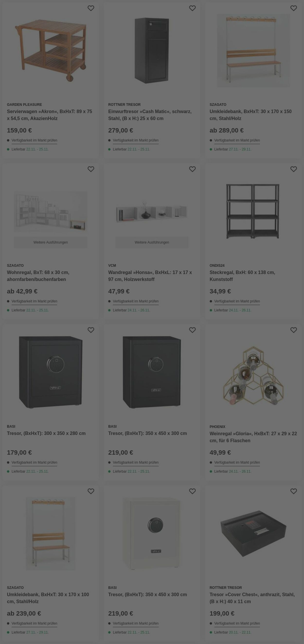Screen dimensions: 304x644
Task: Click wishlist heart on Umkleidebank 150 cm
Action: pyautogui.click(x=294, y=8)
